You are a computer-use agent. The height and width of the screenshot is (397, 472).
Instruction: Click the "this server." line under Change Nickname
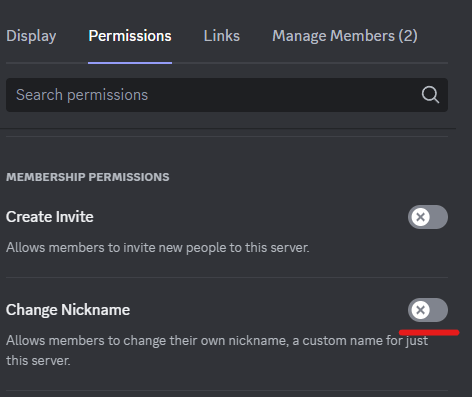point(38,361)
